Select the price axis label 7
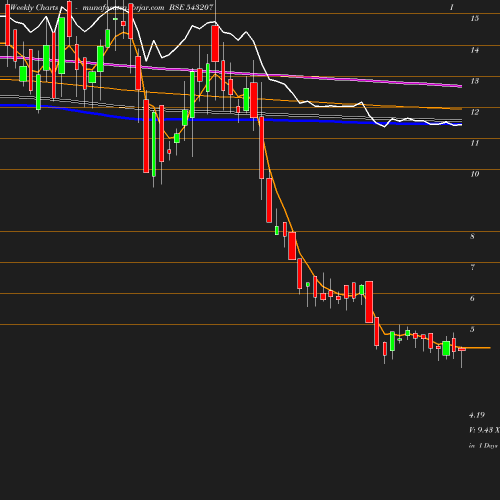This screenshot has height=500, width=500. (472, 267)
